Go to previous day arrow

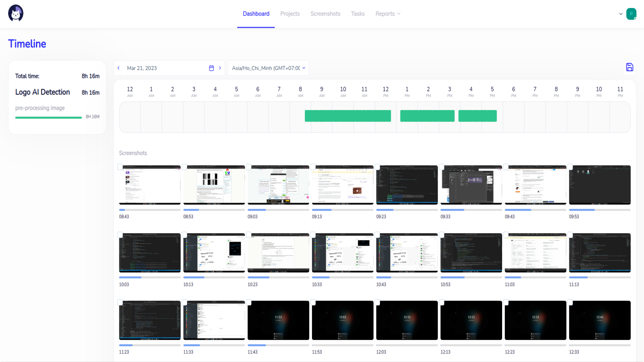point(119,68)
